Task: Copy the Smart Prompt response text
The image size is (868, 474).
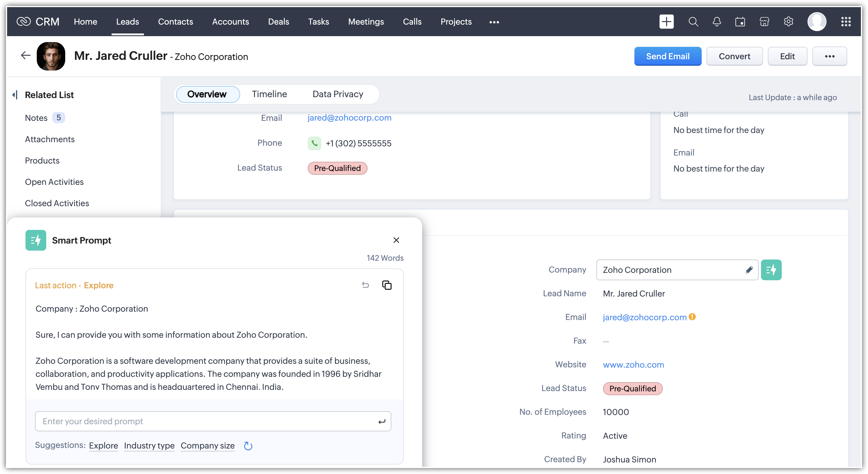Action: click(x=387, y=285)
